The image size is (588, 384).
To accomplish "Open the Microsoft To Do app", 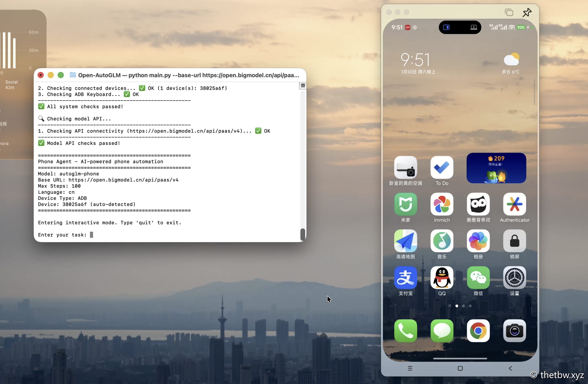I will (442, 168).
